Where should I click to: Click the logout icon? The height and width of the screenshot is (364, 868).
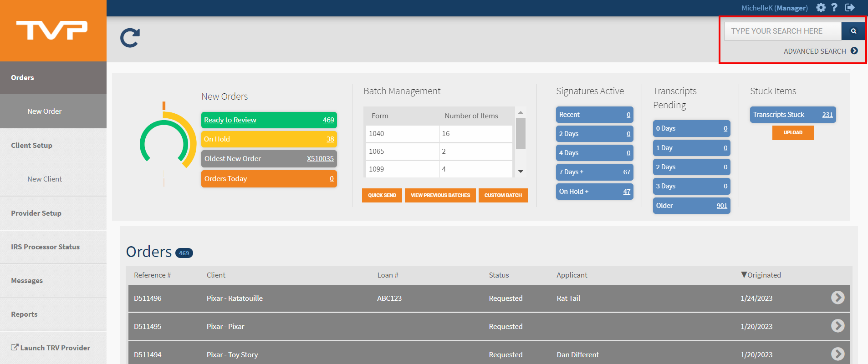pyautogui.click(x=850, y=7)
